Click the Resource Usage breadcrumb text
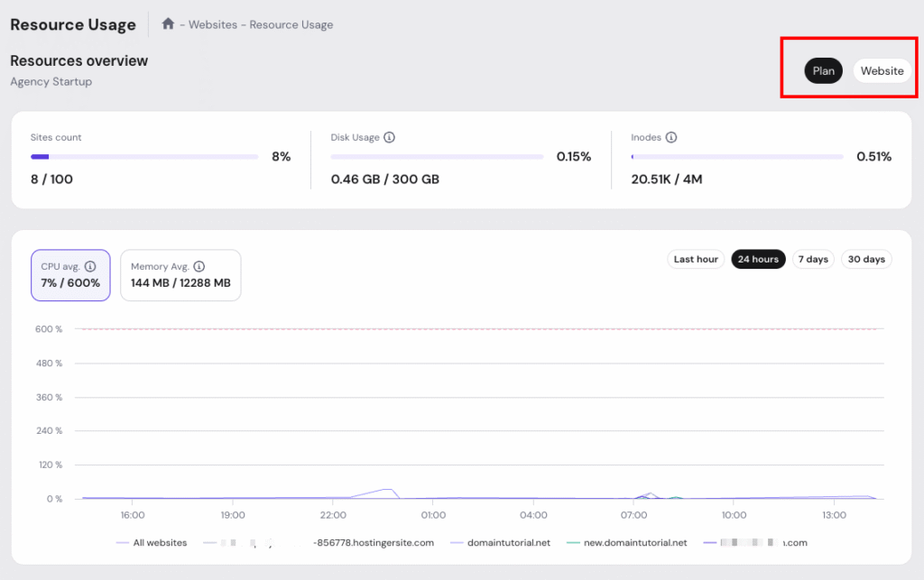This screenshot has width=924, height=580. (291, 25)
